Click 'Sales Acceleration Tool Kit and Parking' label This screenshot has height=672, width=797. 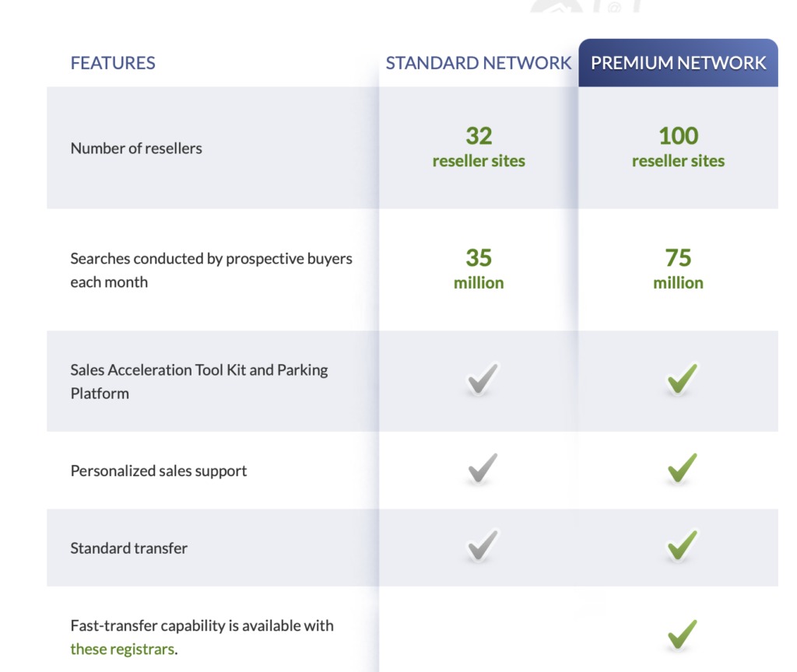199,369
